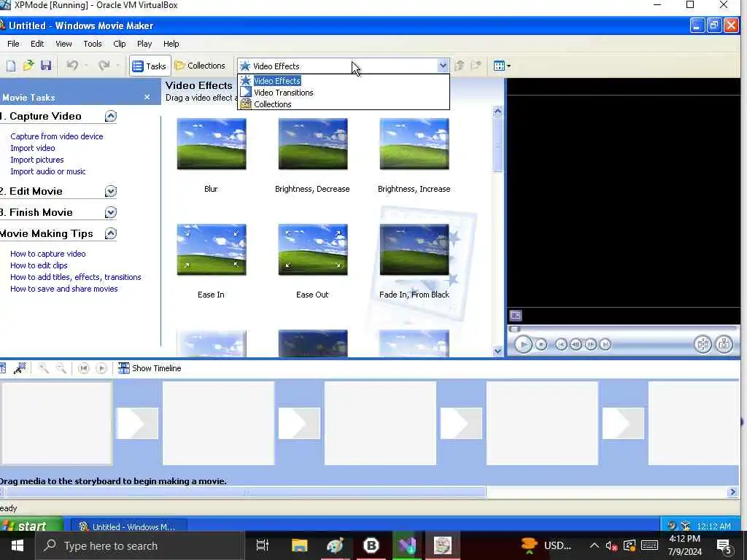
Task: Click the New Project toolbar icon
Action: (x=10, y=66)
